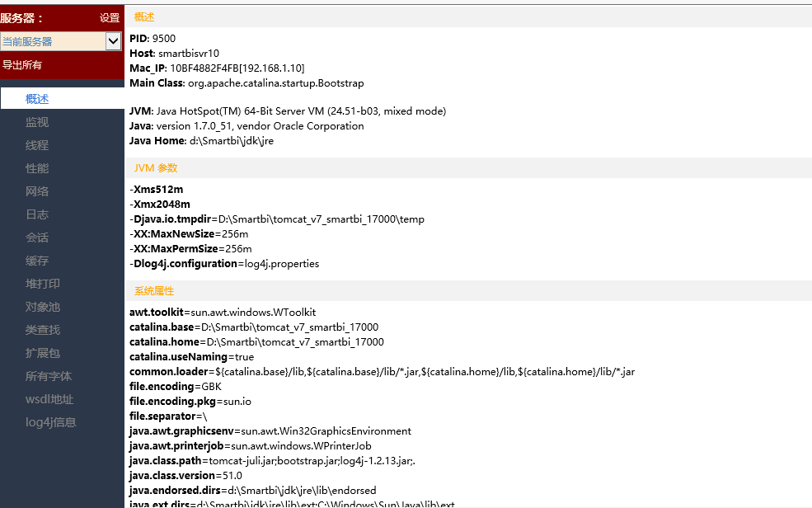This screenshot has height=508, width=812.
Task: Open the log4j信息 page
Action: 51,422
